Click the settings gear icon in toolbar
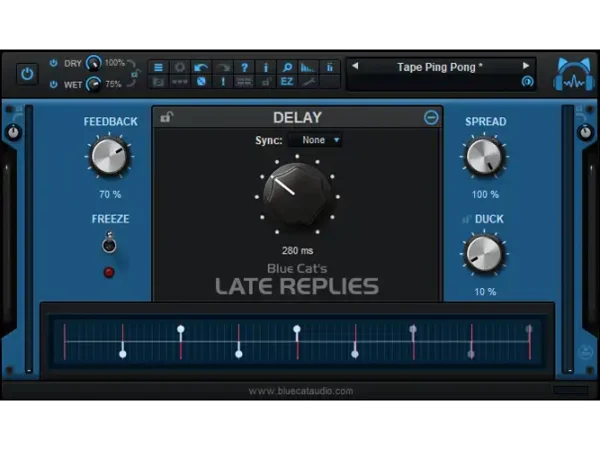Screen dimensions: 600x450 tap(179, 68)
